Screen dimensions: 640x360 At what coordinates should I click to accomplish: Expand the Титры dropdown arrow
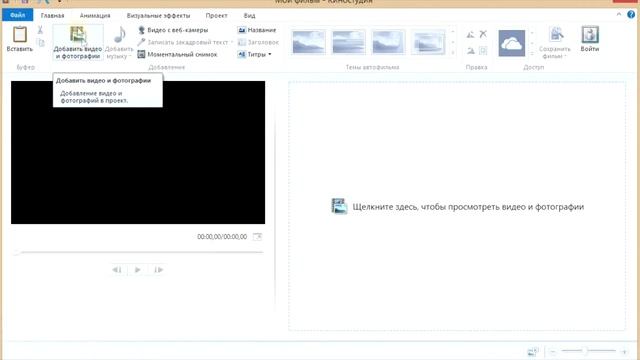(x=270, y=54)
